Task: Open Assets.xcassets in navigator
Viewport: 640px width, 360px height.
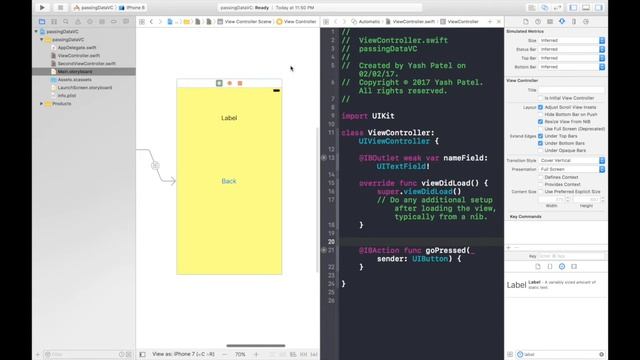Action: coord(75,80)
